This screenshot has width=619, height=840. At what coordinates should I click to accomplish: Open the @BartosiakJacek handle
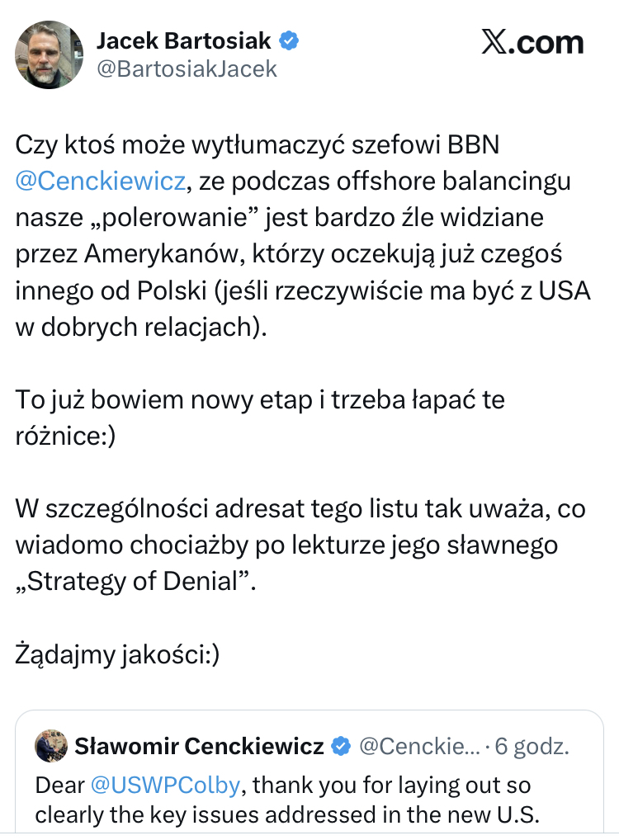coord(187,69)
